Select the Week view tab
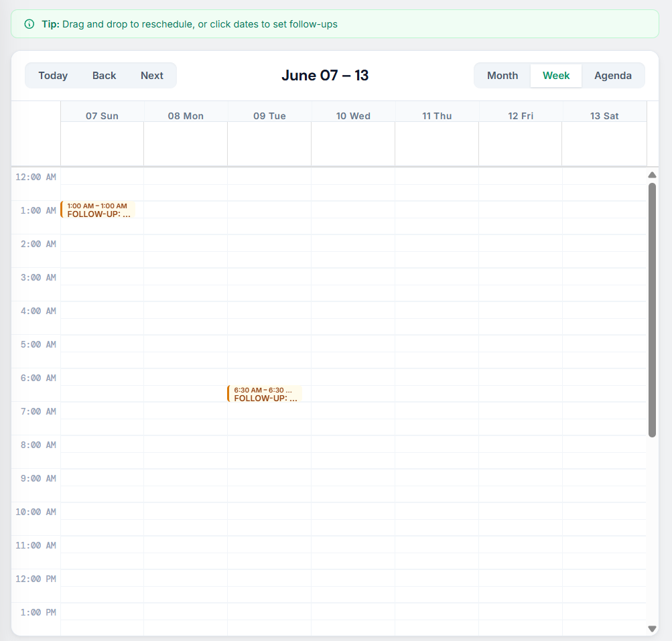672x641 pixels. 555,76
